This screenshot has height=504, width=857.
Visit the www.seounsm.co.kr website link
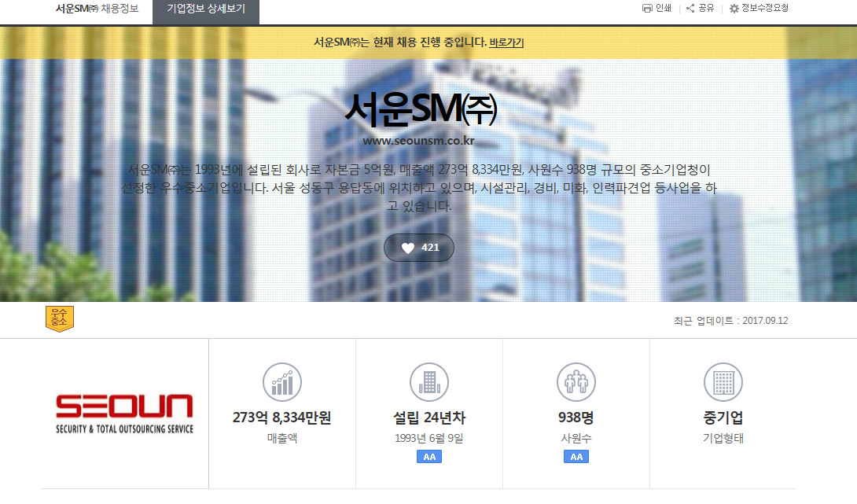(418, 141)
